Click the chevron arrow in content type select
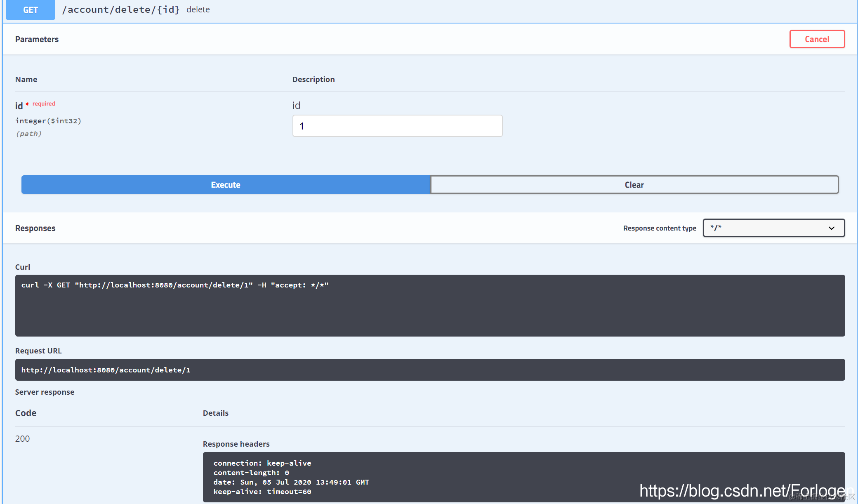This screenshot has height=504, width=858. 831,228
